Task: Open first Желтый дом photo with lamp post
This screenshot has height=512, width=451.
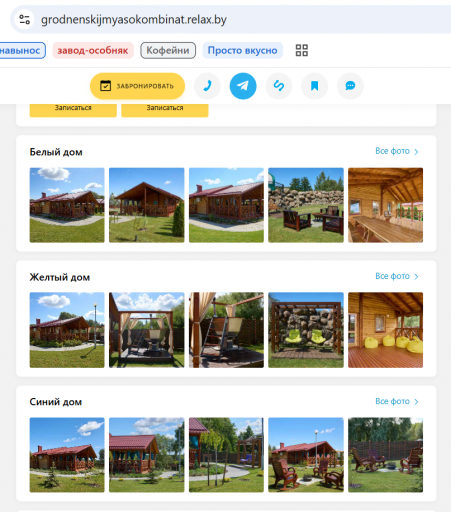Action: pos(67,330)
